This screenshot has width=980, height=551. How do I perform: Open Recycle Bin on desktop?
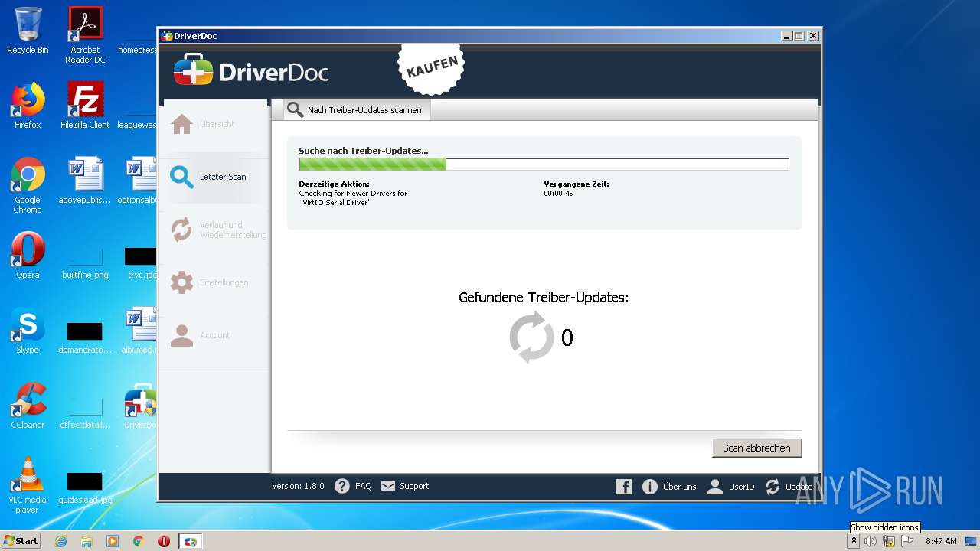(28, 31)
